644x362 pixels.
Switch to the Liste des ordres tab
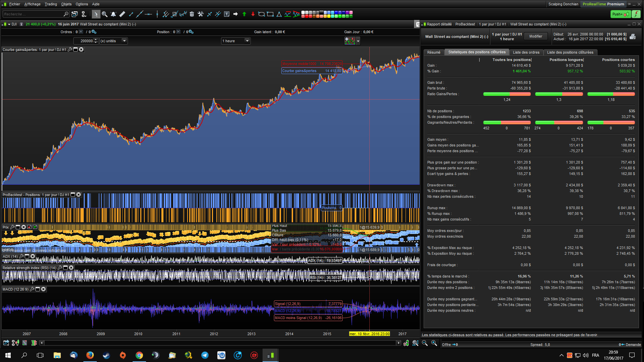coord(526,52)
